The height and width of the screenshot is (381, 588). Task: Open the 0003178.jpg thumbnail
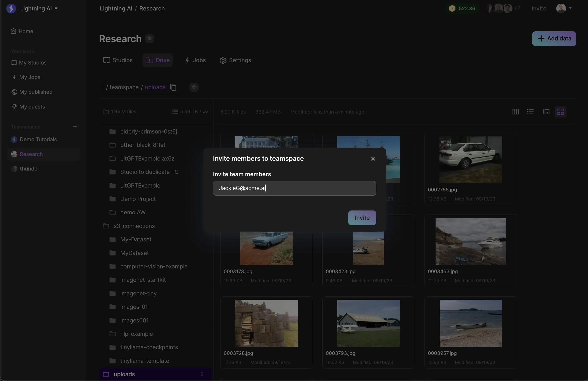[266, 248]
